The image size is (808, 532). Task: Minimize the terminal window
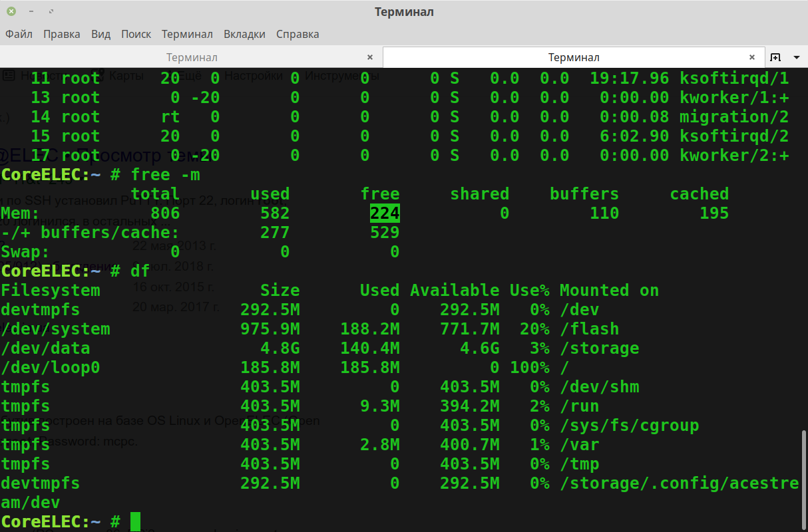point(31,12)
